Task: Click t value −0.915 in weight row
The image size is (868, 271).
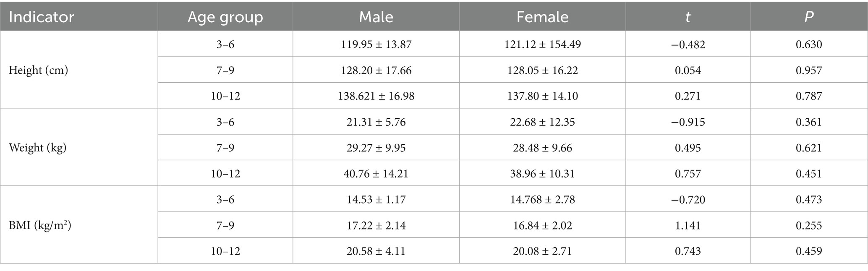Action: pyautogui.click(x=688, y=122)
